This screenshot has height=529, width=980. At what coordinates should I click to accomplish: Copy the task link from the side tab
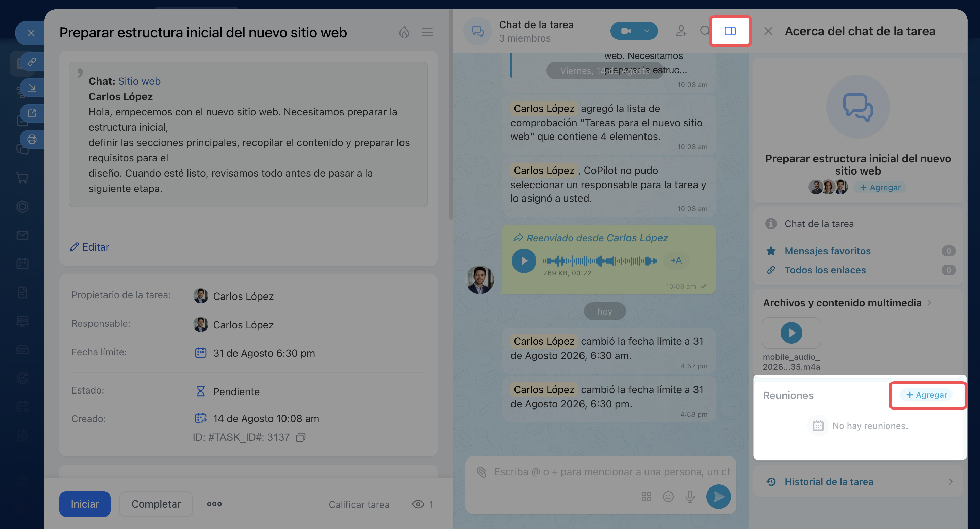pyautogui.click(x=32, y=62)
